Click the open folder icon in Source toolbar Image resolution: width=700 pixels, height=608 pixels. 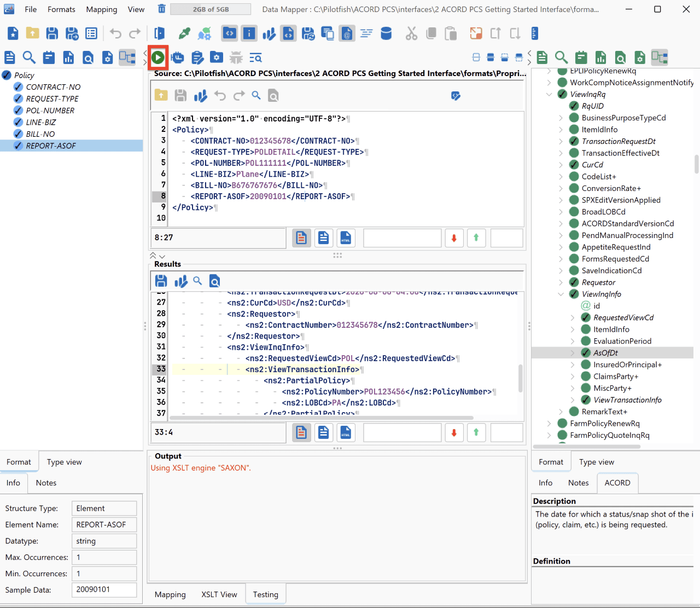[161, 96]
